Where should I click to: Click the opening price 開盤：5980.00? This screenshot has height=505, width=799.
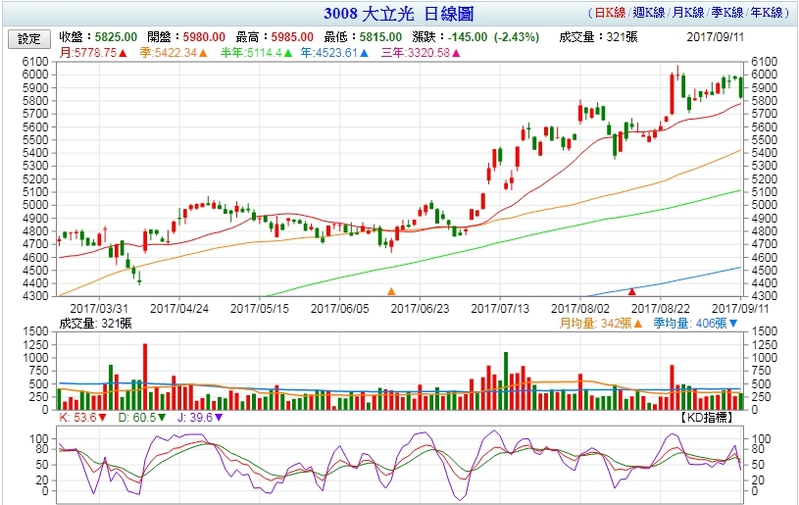187,37
